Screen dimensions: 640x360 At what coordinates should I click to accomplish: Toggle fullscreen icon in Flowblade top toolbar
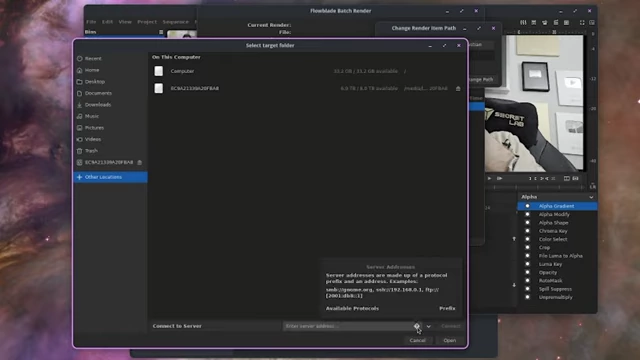coord(582,22)
